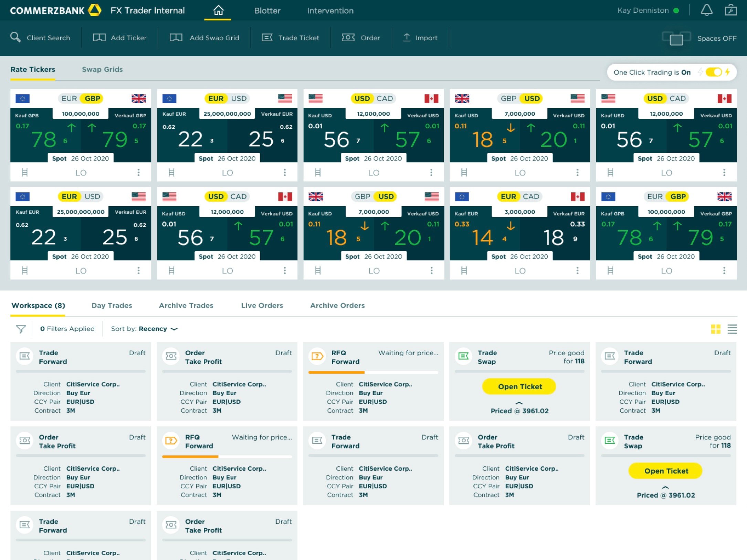Open Spot 26 Oct 2020 tenor on EUR CAD ticker

tap(519, 256)
